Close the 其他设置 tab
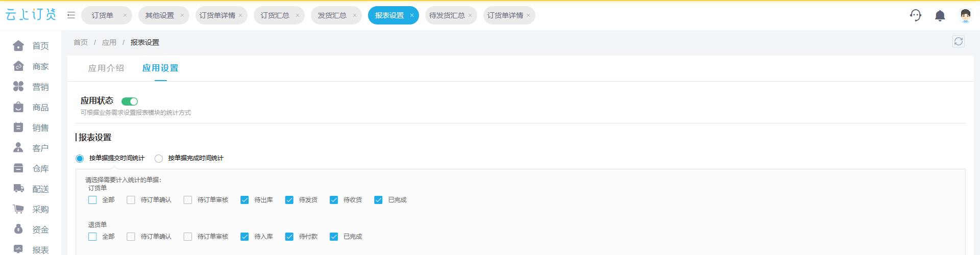Image resolution: width=980 pixels, height=255 pixels. click(182, 15)
